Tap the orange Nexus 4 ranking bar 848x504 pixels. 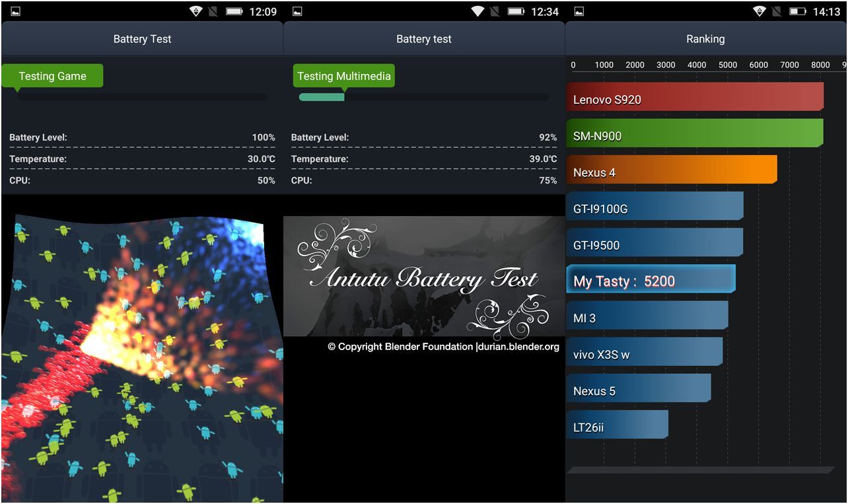coord(670,172)
